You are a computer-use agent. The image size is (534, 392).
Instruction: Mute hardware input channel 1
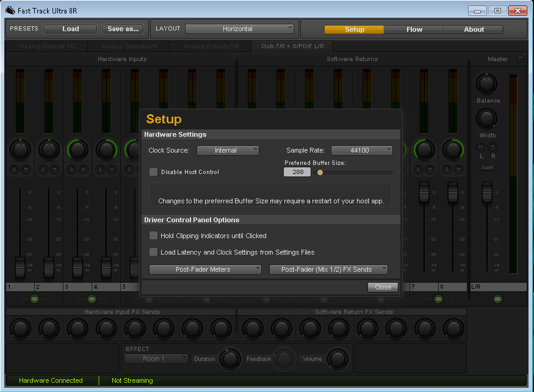(x=26, y=169)
